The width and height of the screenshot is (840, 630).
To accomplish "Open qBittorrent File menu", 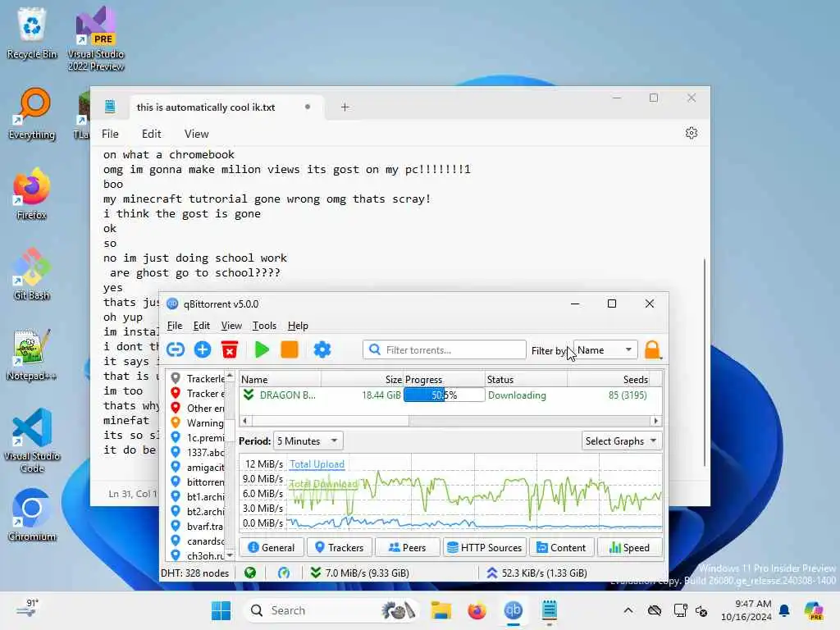I will point(175,326).
